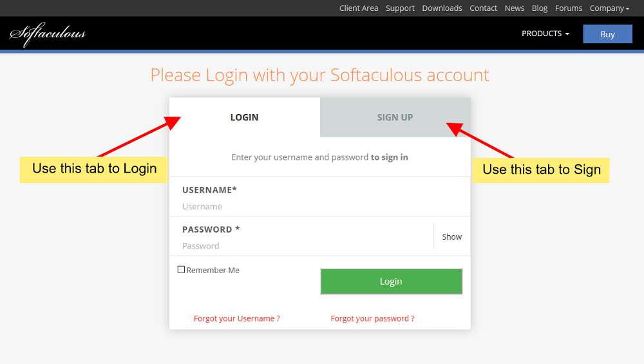Expand the Company dropdown menu
The width and height of the screenshot is (644, 364).
point(609,8)
